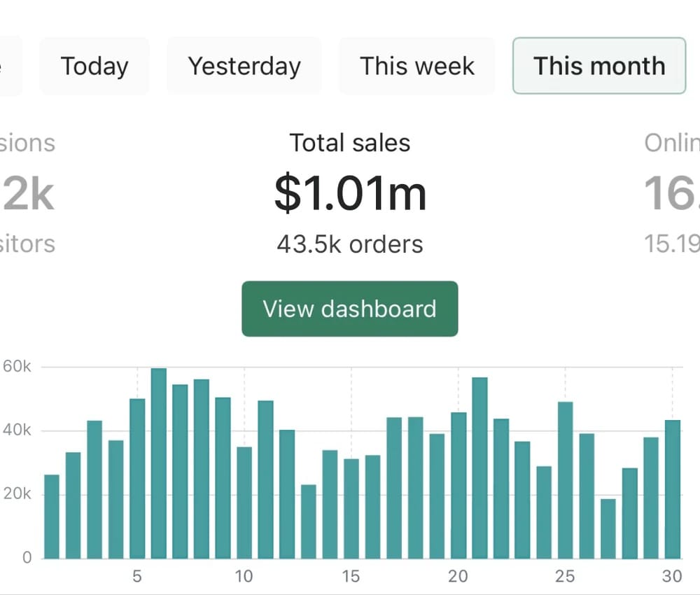Click the low bar at day 13
Screen dimensions: 700x595
[309, 521]
